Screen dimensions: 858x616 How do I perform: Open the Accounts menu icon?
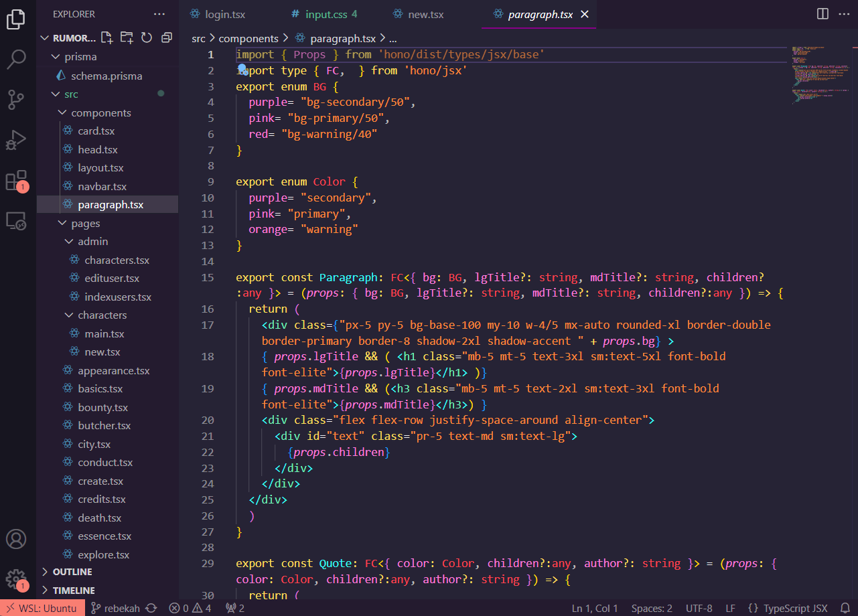16,539
